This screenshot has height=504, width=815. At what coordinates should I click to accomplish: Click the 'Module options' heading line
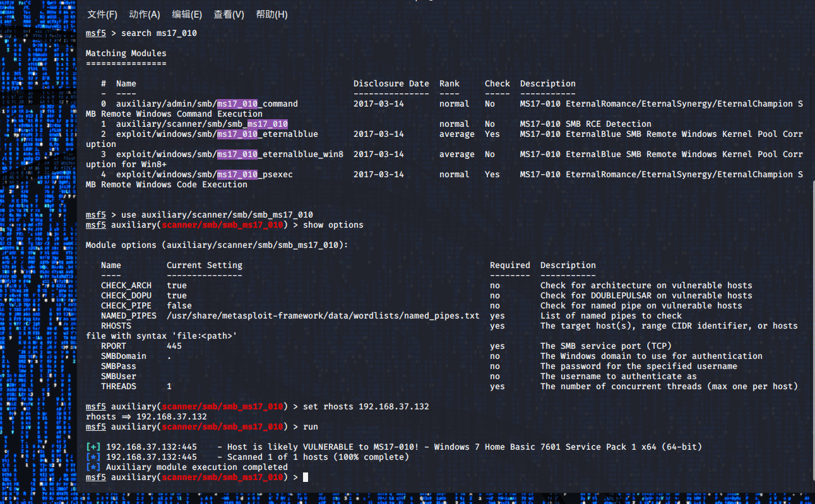pyautogui.click(x=217, y=245)
